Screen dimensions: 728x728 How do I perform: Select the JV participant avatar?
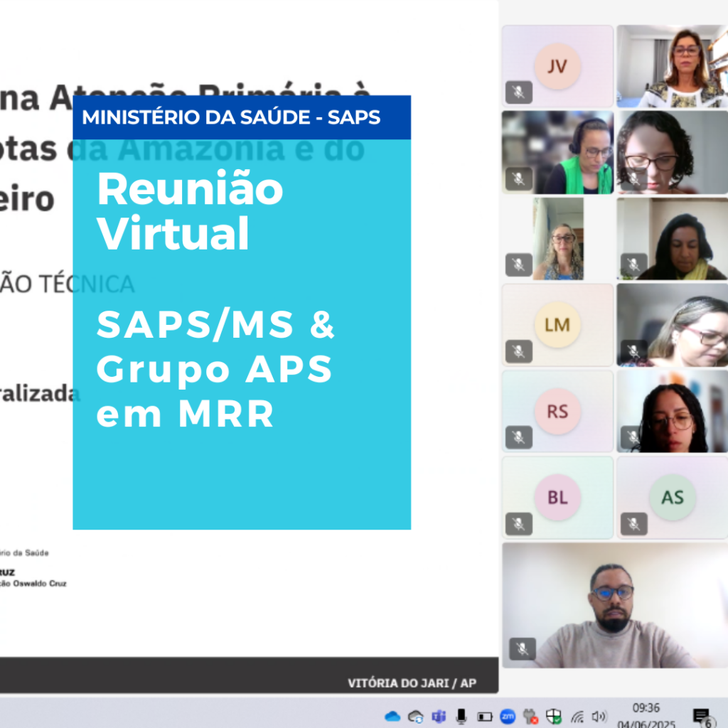point(557,66)
